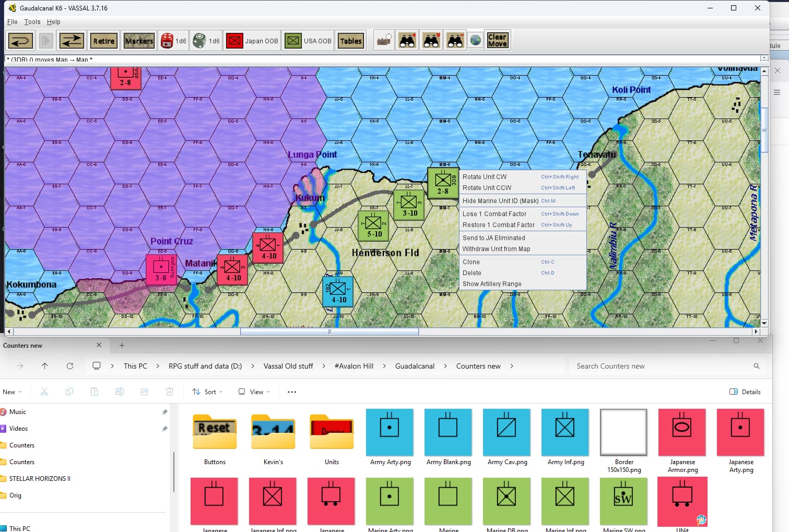Select Restore 1 Combat Factor
Viewport: 789px width, 532px height.
click(523, 225)
